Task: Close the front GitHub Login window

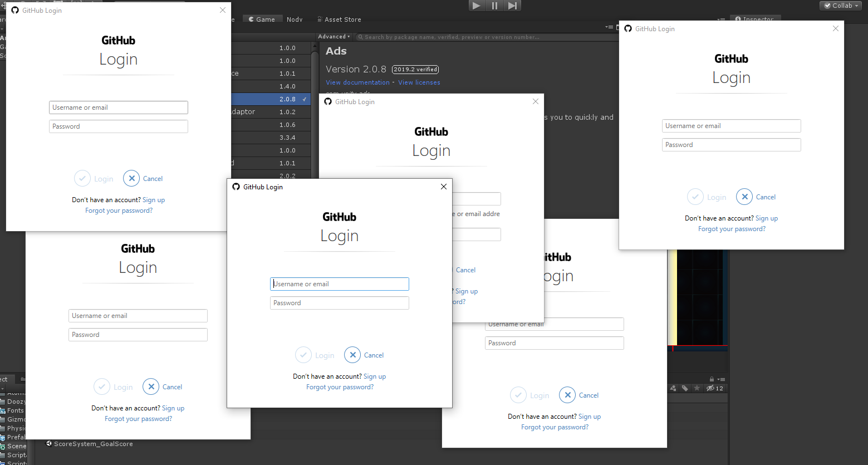Action: click(444, 187)
